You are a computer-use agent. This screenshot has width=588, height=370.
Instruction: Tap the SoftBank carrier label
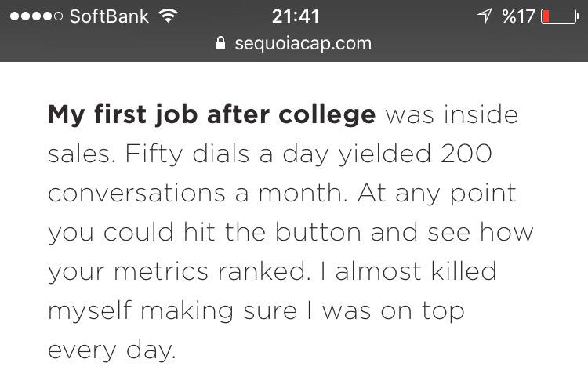[108, 16]
